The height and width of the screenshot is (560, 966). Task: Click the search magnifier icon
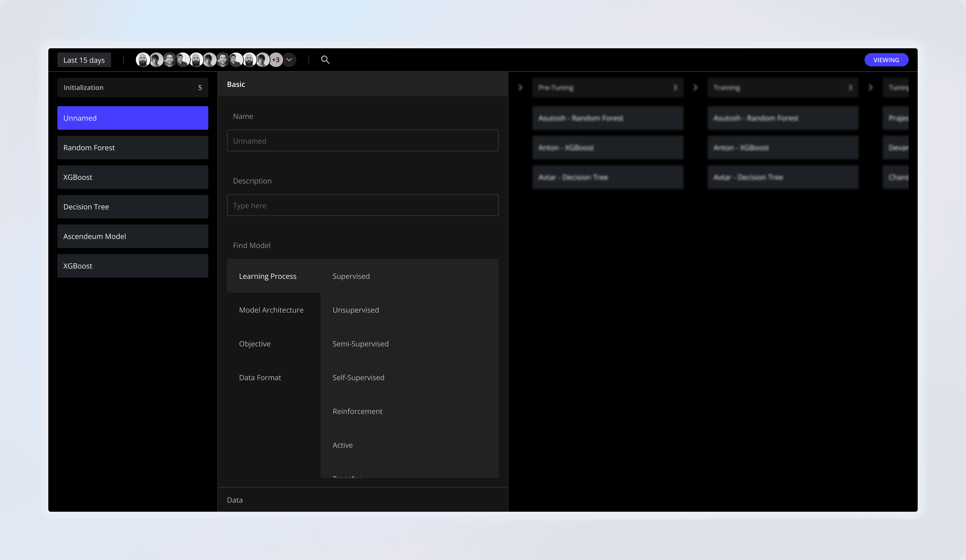coord(325,60)
